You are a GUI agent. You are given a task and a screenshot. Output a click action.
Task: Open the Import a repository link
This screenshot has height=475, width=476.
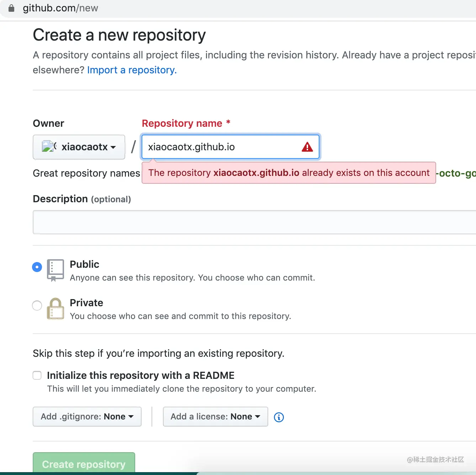pos(132,70)
